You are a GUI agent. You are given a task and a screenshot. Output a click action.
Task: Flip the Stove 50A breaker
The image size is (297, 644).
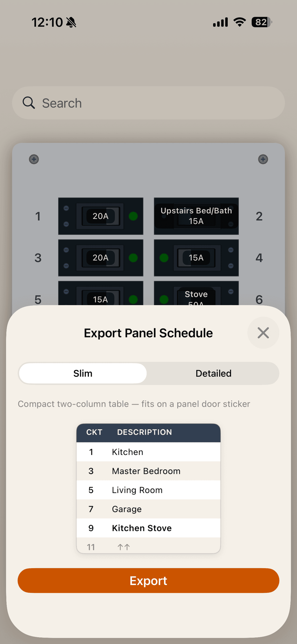click(196, 299)
